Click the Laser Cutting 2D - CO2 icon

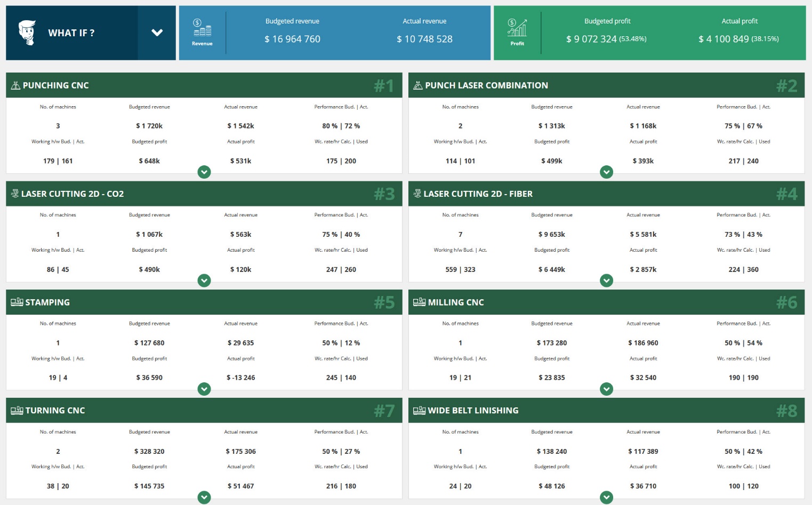tap(15, 193)
